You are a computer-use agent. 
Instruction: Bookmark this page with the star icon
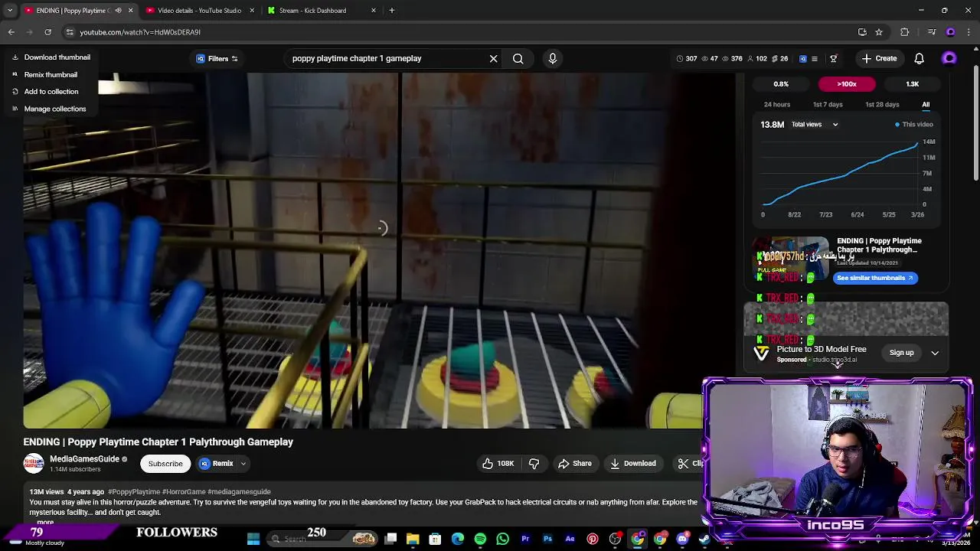[879, 32]
